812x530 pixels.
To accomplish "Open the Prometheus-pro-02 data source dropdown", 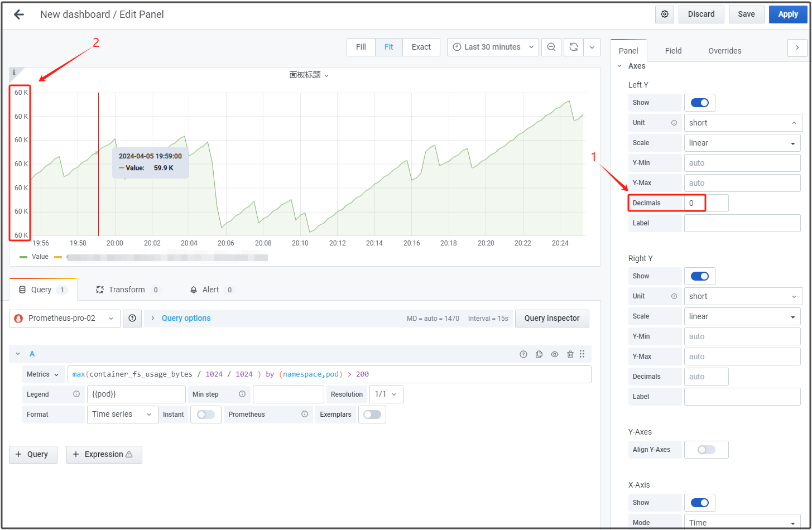I will coord(65,319).
